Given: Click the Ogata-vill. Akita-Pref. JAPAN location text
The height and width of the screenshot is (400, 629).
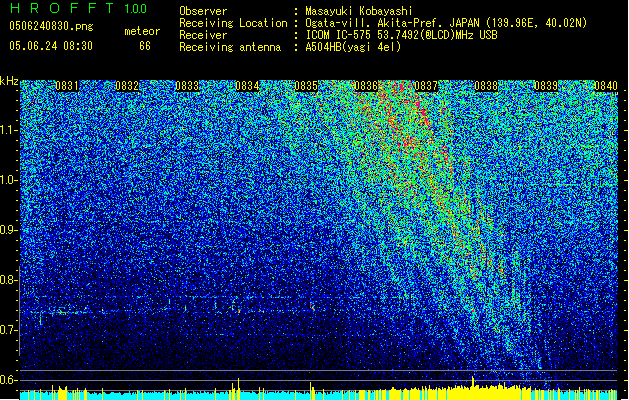Looking at the screenshot, I should point(446,23).
